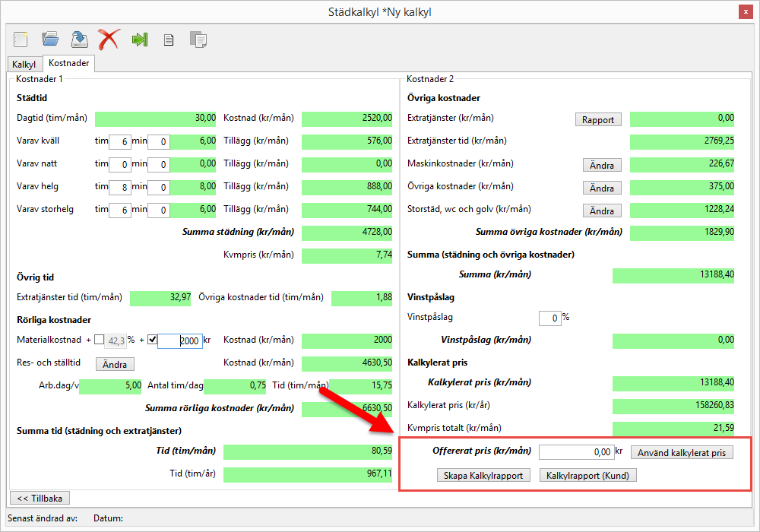The image size is (760, 532).
Task: Click the Vinstpåslag percent field
Action: tap(549, 318)
